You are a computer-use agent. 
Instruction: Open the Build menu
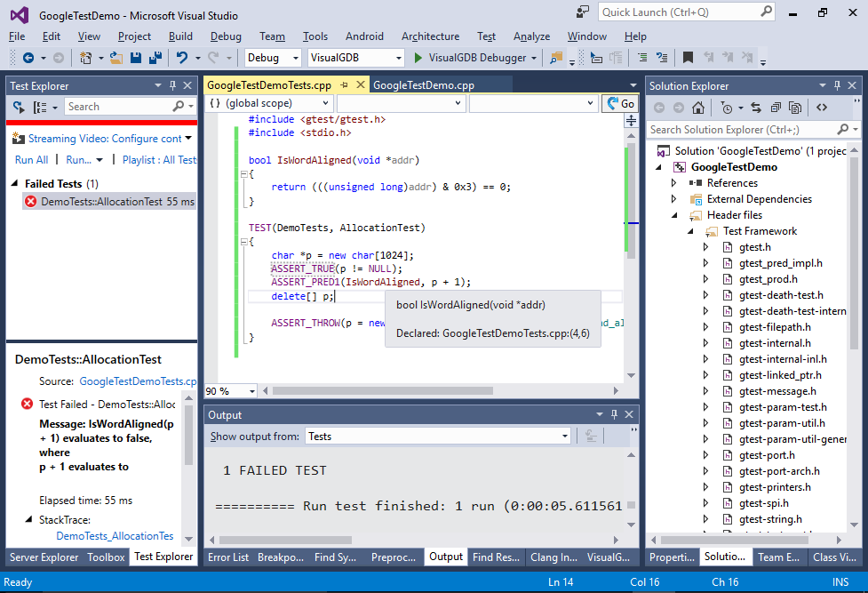tap(180, 36)
